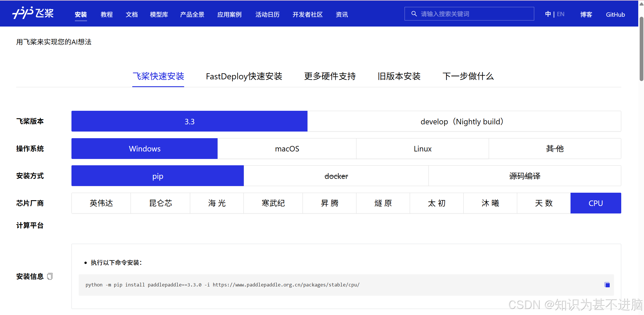Select develop (Nightly build) version
644x315 pixels.
click(x=464, y=121)
